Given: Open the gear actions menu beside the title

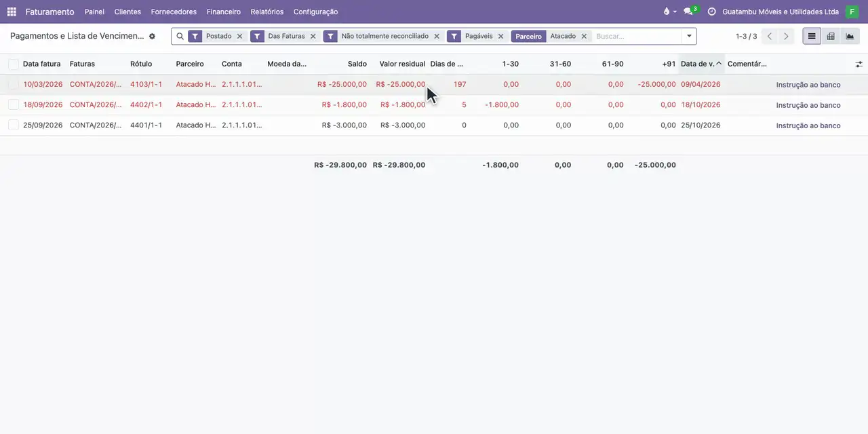Looking at the screenshot, I should pyautogui.click(x=152, y=36).
